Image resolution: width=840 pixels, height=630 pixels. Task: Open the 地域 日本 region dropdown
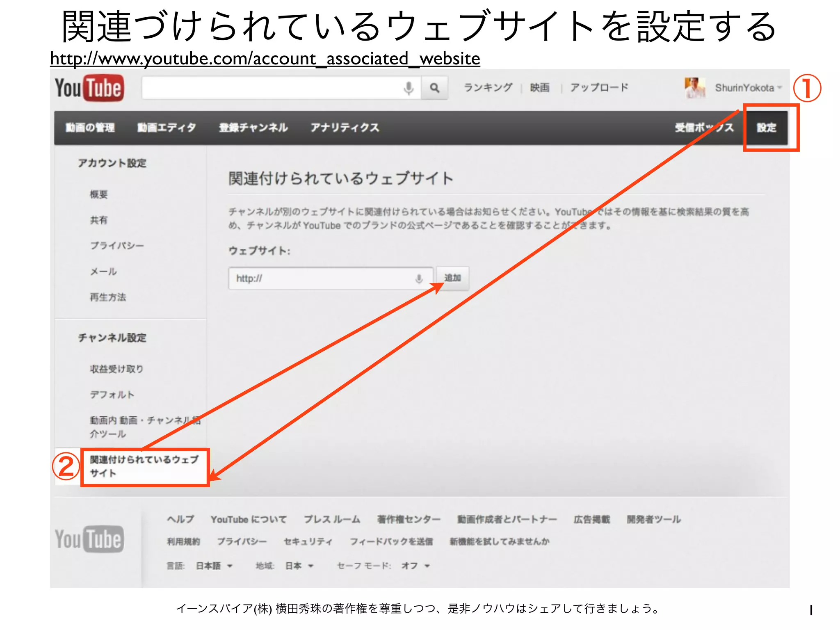[x=299, y=566]
